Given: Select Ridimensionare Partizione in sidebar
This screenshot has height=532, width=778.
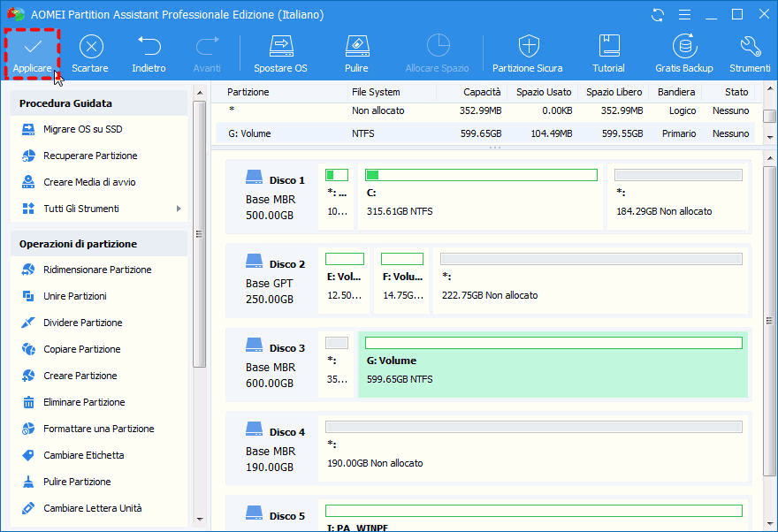Looking at the screenshot, I should 97,270.
